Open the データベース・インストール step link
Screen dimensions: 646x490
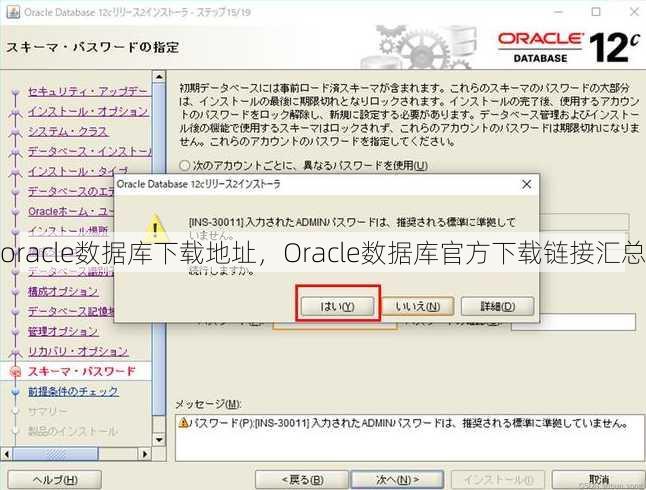click(89, 151)
